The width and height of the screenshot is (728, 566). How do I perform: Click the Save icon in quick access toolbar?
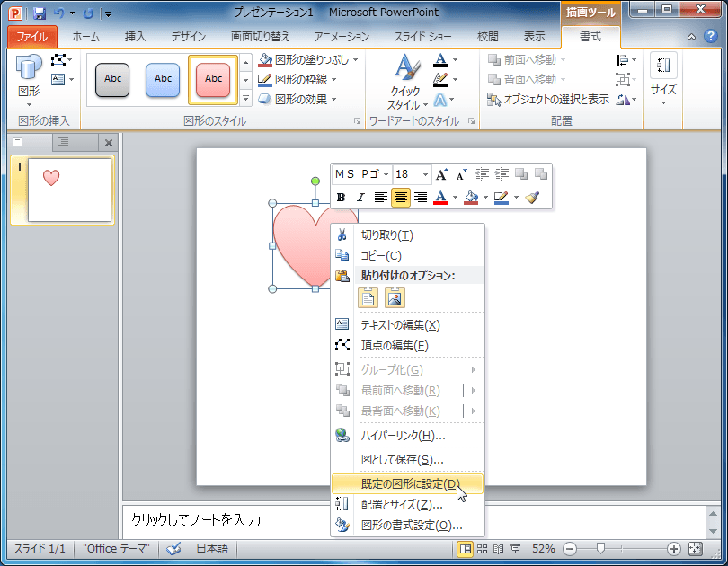click(x=40, y=13)
